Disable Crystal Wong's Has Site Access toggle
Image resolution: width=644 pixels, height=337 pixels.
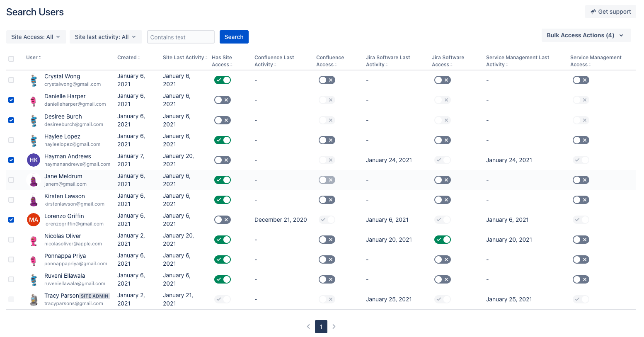tap(223, 80)
